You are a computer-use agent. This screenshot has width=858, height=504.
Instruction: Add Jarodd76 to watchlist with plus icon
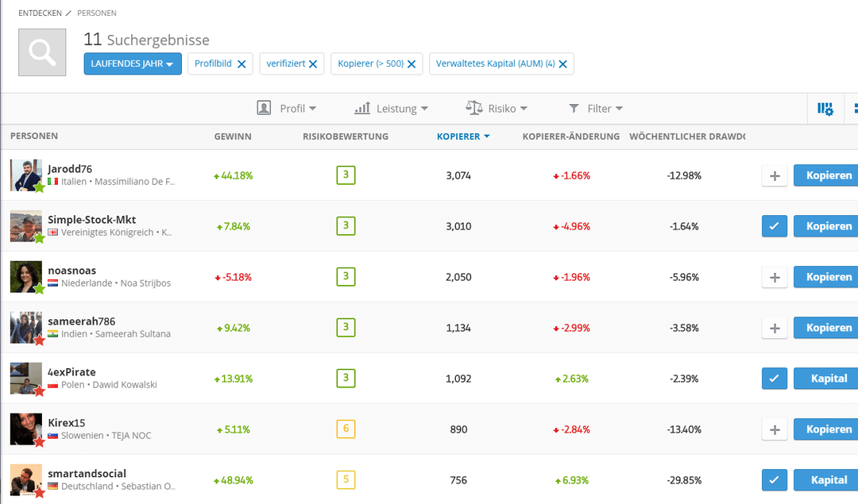[775, 175]
